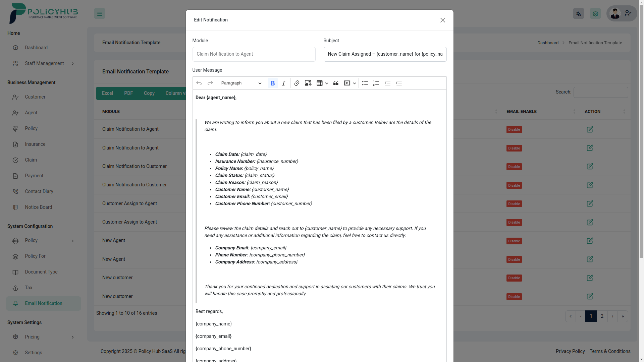Click inside the Subject input field
This screenshot has height=362, width=644.
point(384,54)
